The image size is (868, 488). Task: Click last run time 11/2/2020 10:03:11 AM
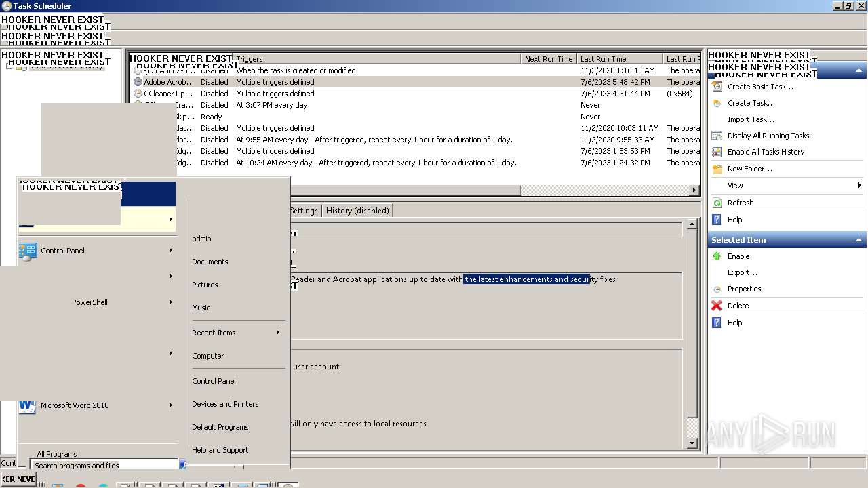pos(619,128)
